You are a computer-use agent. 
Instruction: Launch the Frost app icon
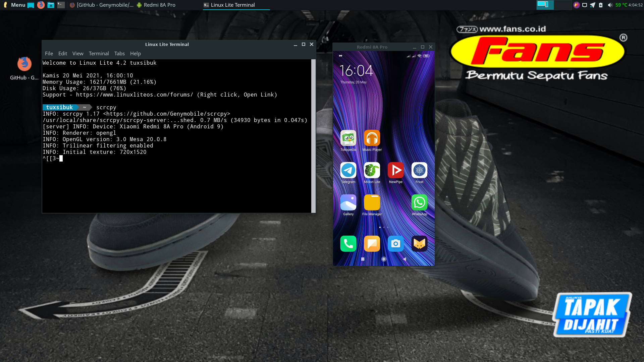[419, 171]
